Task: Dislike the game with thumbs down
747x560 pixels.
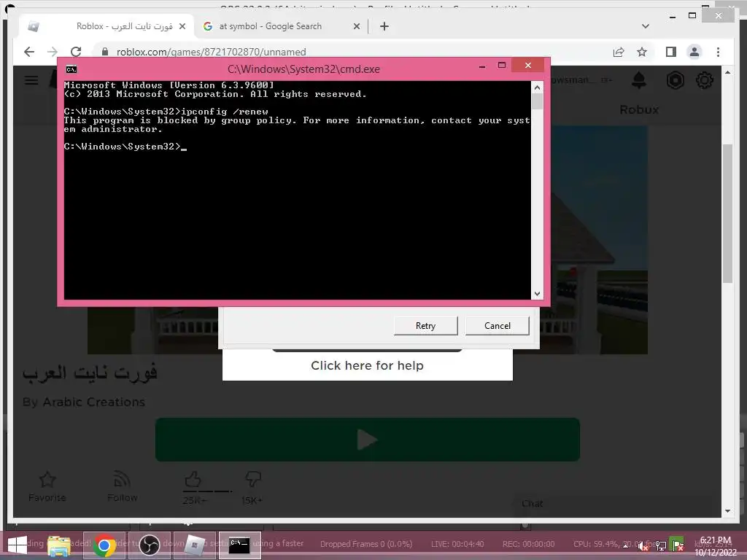Action: (x=252, y=479)
